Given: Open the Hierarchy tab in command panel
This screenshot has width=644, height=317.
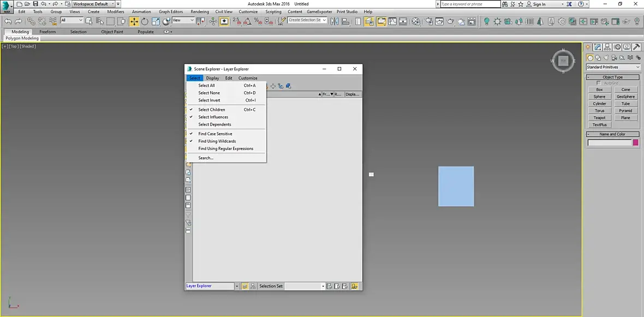Looking at the screenshot, I should (608, 47).
